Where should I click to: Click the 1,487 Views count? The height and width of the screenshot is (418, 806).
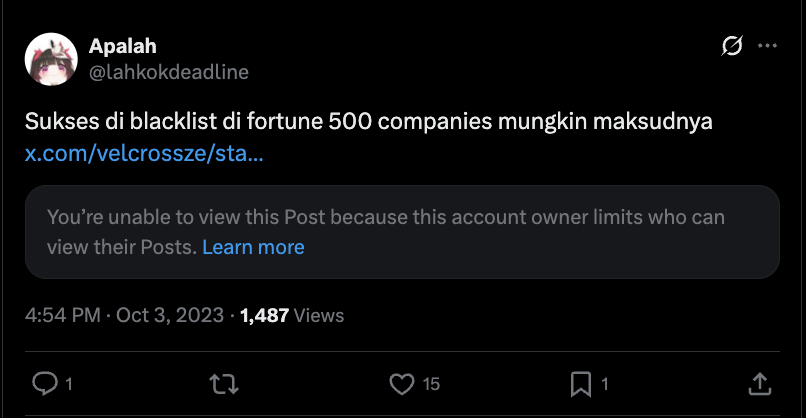pos(292,315)
